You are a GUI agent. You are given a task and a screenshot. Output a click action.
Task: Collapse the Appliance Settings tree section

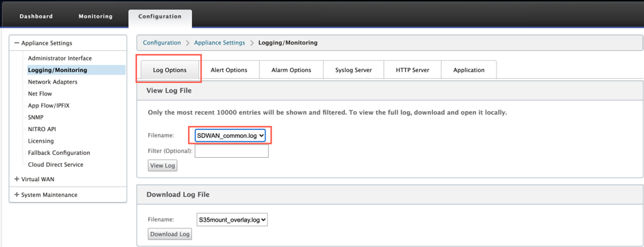pos(16,43)
